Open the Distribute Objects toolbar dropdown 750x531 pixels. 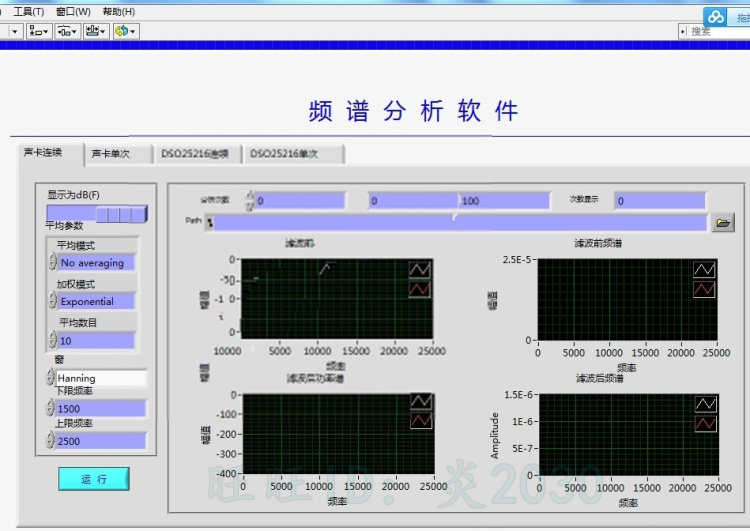tap(67, 32)
